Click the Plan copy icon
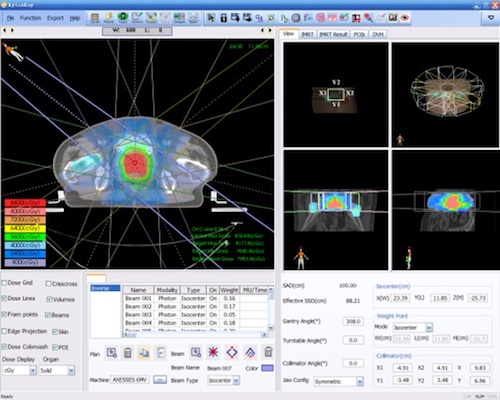This screenshot has height=400, width=500. coord(144,353)
